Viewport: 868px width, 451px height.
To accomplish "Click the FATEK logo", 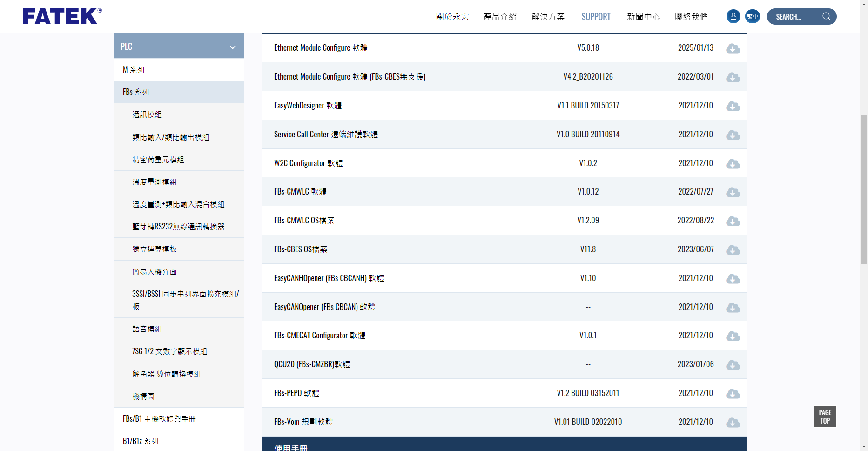I will tap(62, 16).
